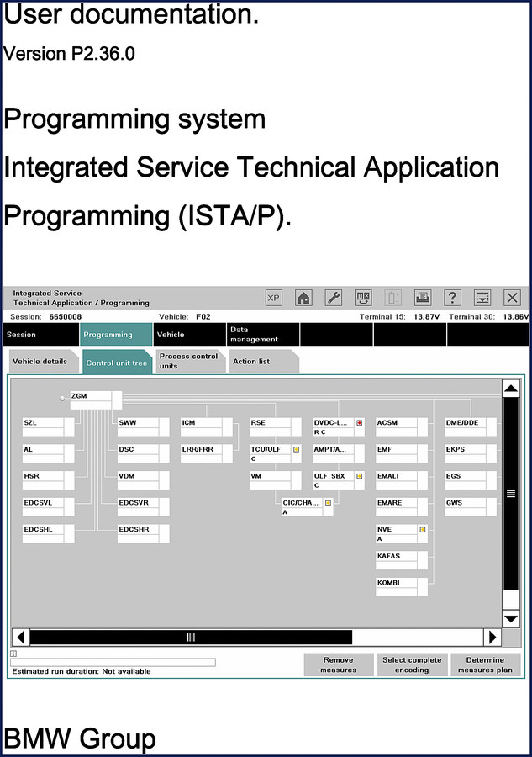532x757 pixels.
Task: Click the XP toolbar icon
Action: (x=273, y=298)
